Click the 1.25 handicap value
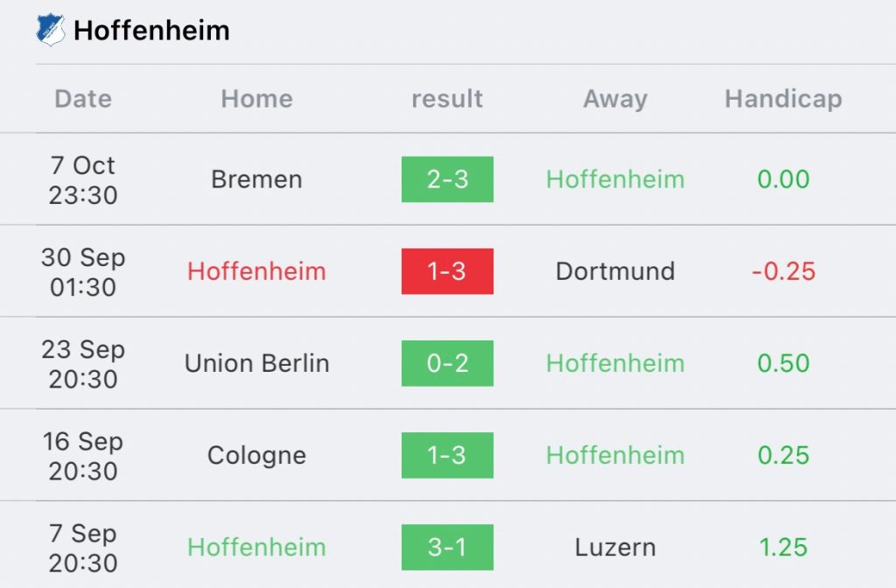Viewport: 896px width, 588px height. (x=783, y=548)
